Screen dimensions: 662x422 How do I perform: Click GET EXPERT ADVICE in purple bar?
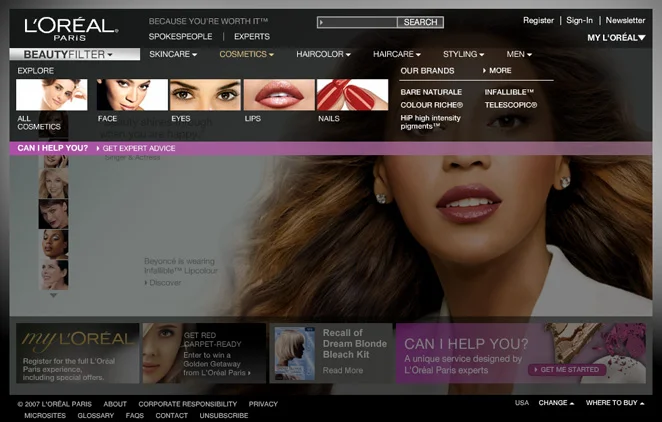coord(136,149)
